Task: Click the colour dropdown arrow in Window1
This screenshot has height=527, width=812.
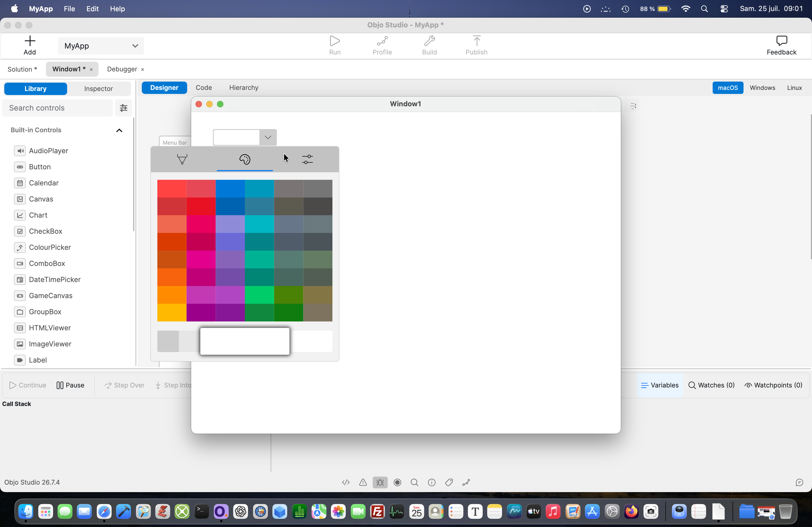Action: (268, 137)
